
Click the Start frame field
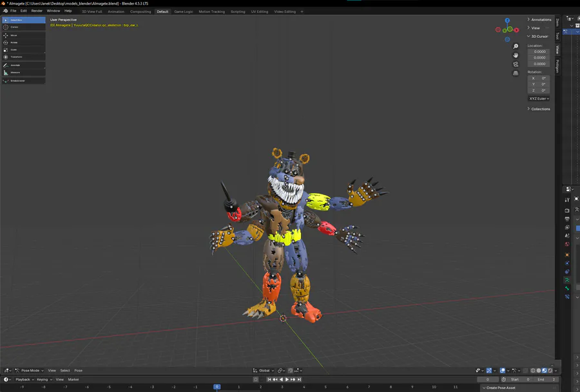tap(521, 379)
